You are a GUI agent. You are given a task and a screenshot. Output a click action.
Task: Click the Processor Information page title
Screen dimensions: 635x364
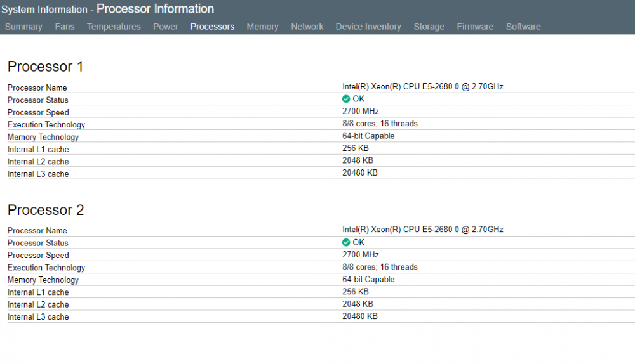tap(155, 8)
